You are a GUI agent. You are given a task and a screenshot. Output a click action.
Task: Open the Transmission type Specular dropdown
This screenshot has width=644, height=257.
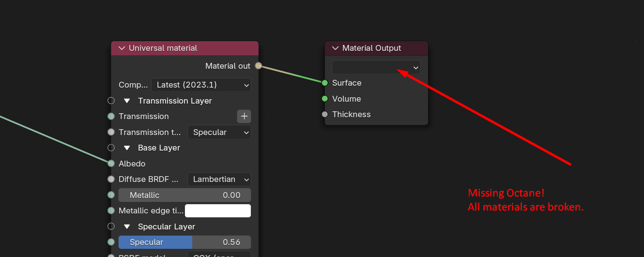[x=219, y=132]
